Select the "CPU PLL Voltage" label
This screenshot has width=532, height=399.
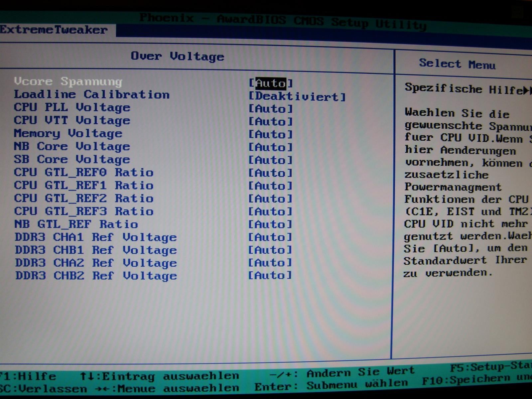coord(72,107)
